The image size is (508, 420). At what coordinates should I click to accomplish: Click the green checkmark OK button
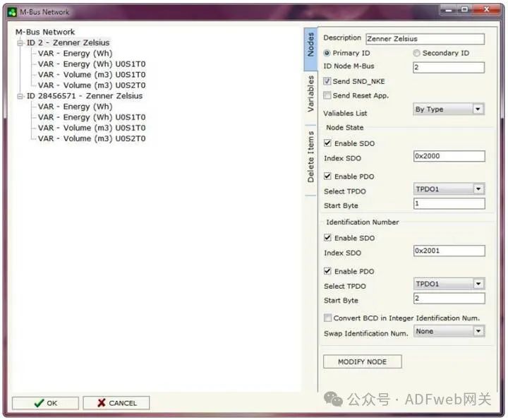(45, 403)
